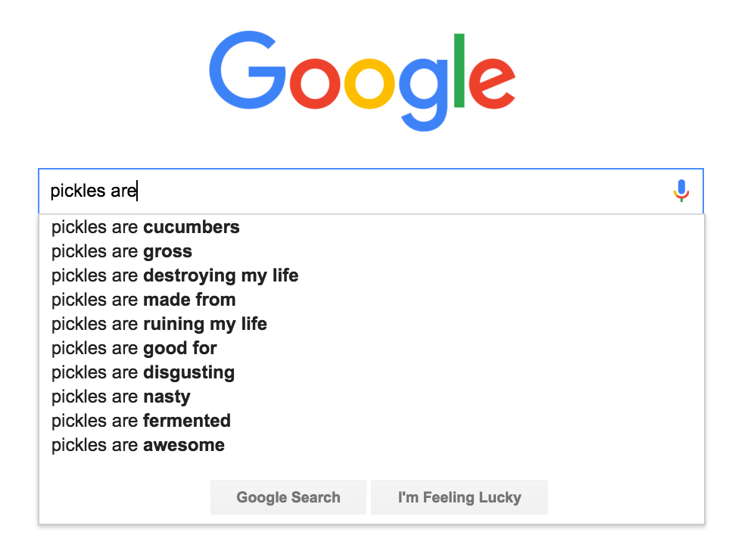Choose 'pickles are destroying my life' suggestion
The height and width of the screenshot is (560, 754).
(x=175, y=275)
